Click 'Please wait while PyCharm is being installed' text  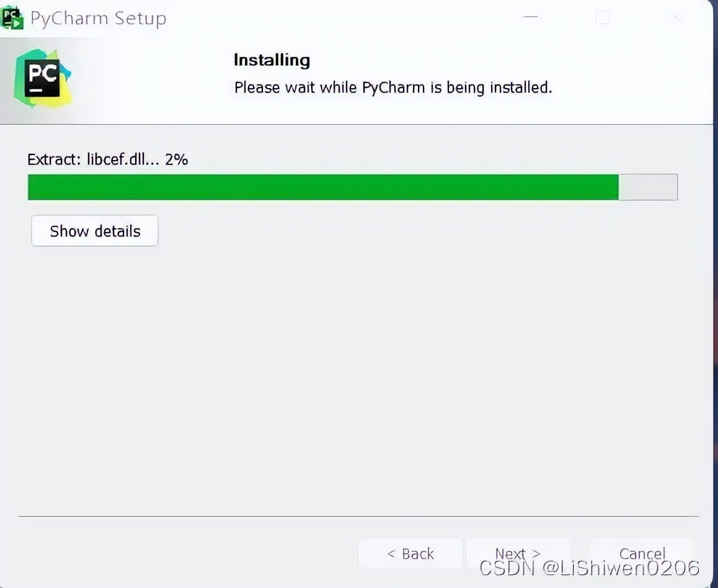(393, 87)
